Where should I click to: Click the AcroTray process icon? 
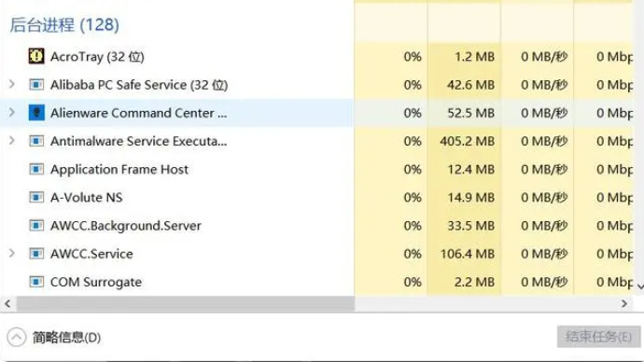(36, 56)
